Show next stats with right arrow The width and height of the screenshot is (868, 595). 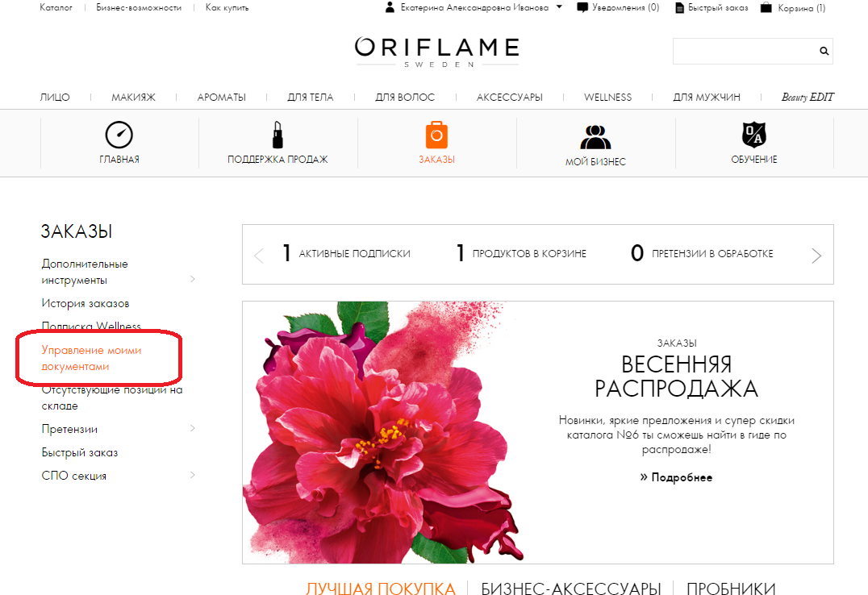(x=816, y=255)
